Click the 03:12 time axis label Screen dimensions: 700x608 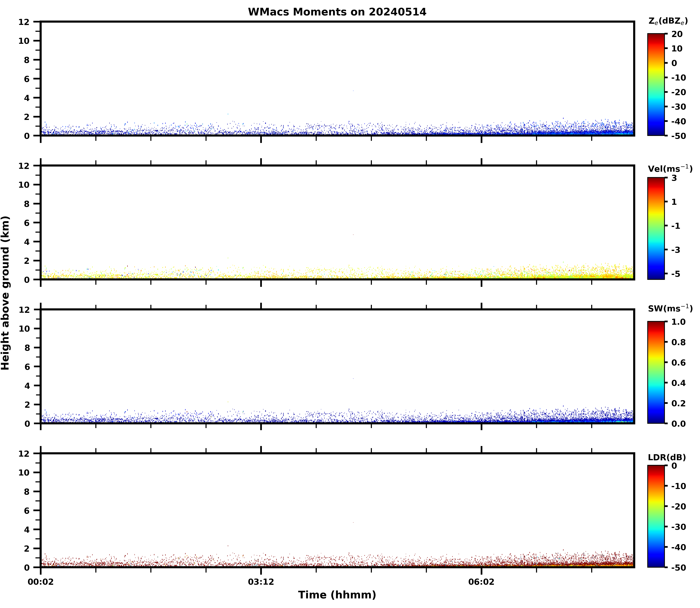click(261, 582)
